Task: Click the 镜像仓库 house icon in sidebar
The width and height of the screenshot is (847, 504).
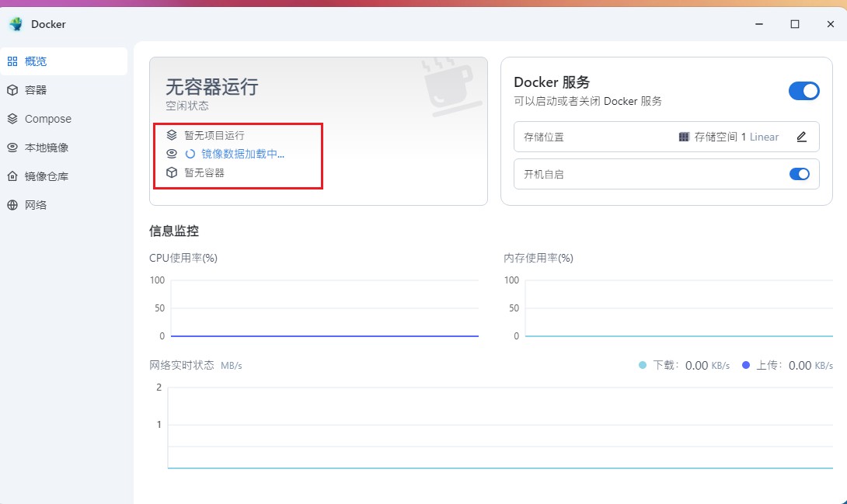Action: (x=12, y=176)
